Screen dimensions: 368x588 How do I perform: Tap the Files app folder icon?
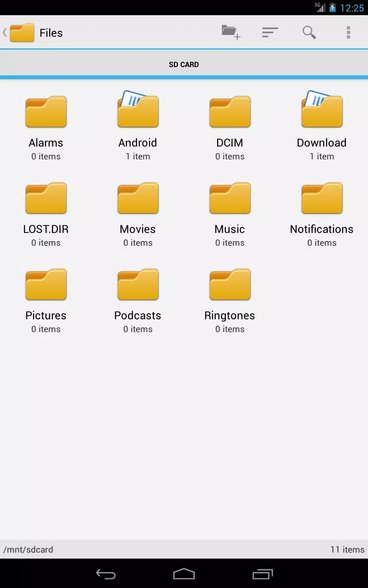(x=22, y=33)
